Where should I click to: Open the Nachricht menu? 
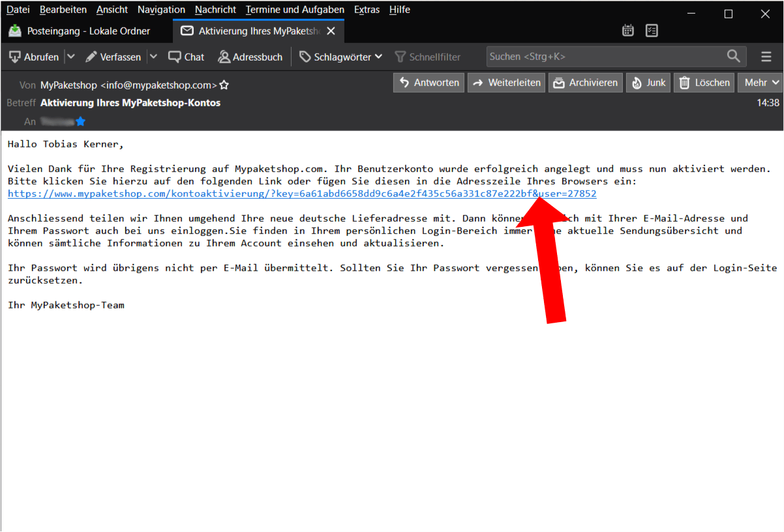pos(215,10)
